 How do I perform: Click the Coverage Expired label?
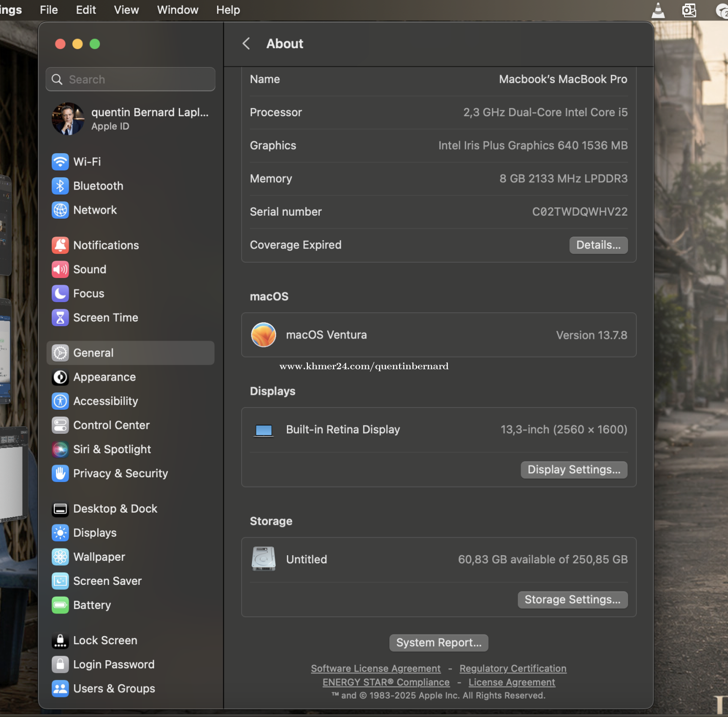(296, 245)
